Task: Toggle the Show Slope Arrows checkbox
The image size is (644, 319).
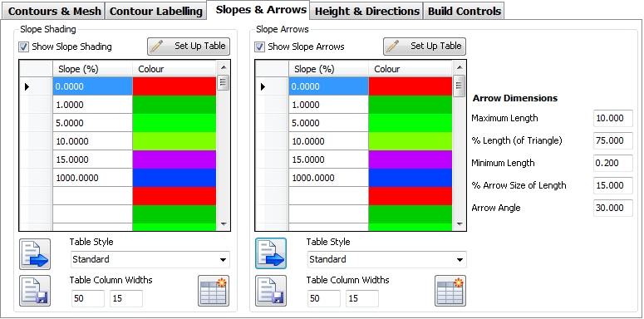Action: [259, 47]
